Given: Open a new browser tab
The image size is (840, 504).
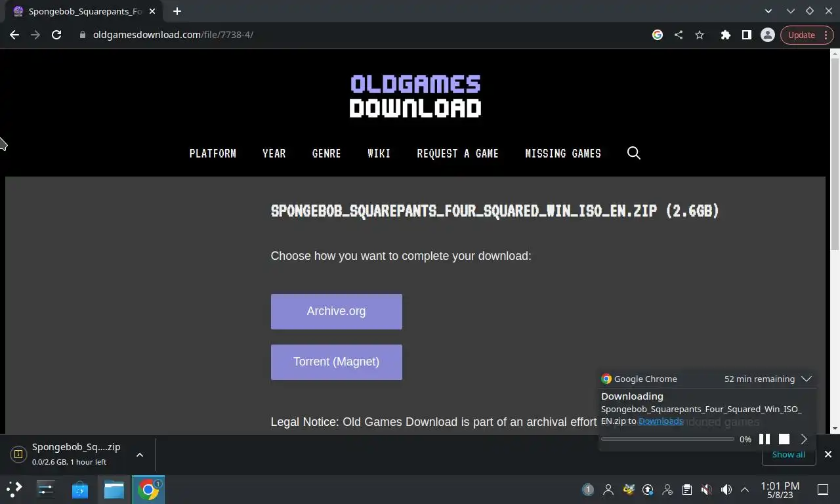Looking at the screenshot, I should click(x=177, y=11).
